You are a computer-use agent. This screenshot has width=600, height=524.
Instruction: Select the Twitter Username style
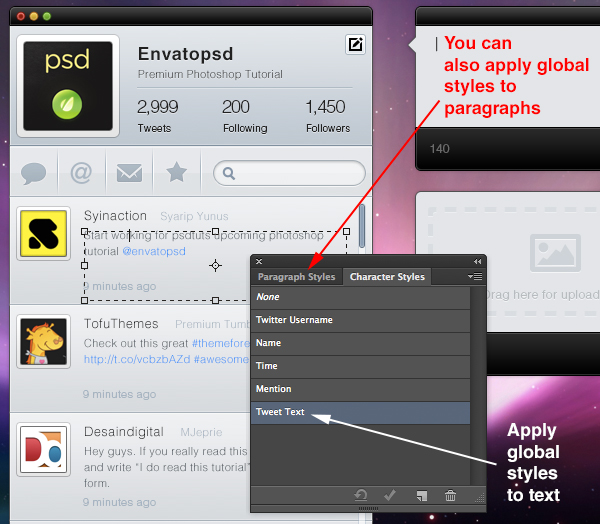360,320
